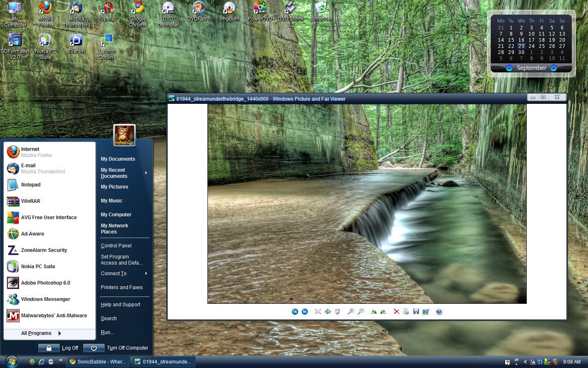Select WinRAR in Start menu
The height and width of the screenshot is (368, 588).
[x=49, y=201]
